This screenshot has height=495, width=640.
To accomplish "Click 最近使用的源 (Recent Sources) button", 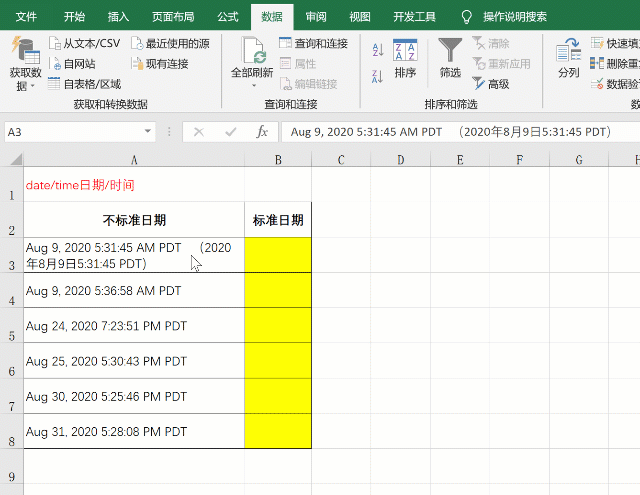I will pyautogui.click(x=169, y=44).
